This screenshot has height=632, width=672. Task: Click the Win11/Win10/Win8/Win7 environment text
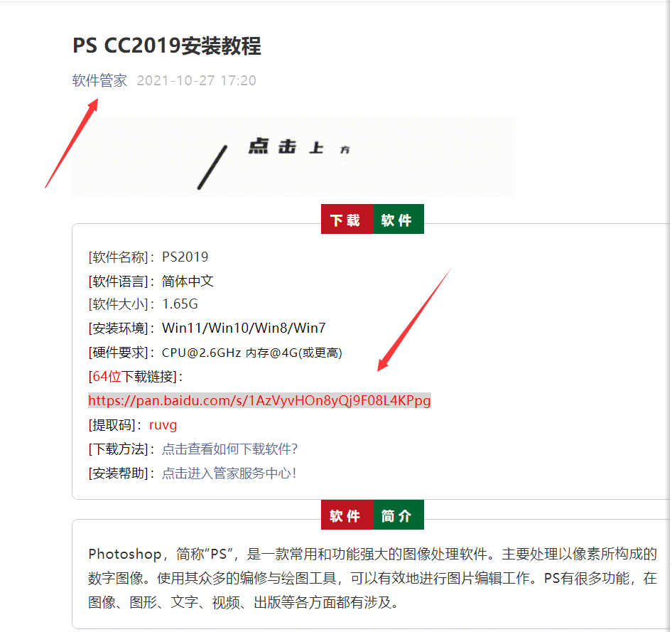pyautogui.click(x=244, y=328)
